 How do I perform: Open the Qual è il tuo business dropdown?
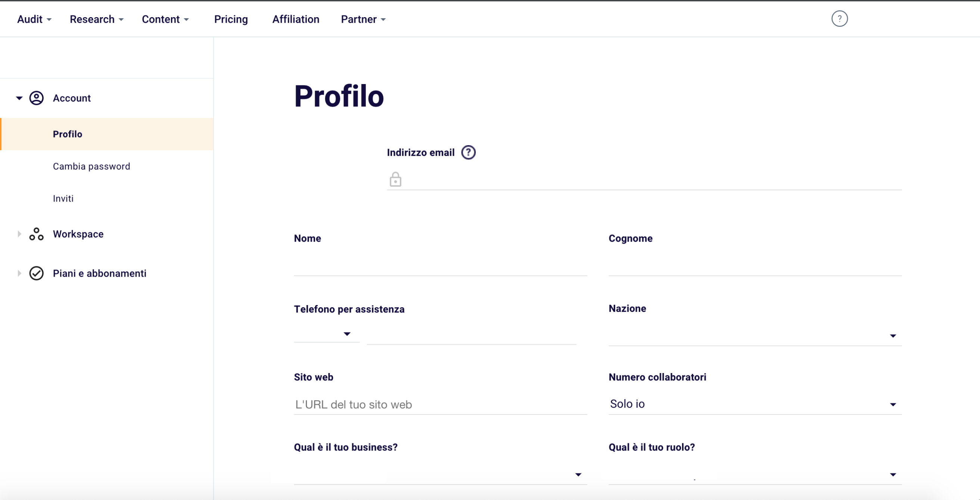(440, 474)
